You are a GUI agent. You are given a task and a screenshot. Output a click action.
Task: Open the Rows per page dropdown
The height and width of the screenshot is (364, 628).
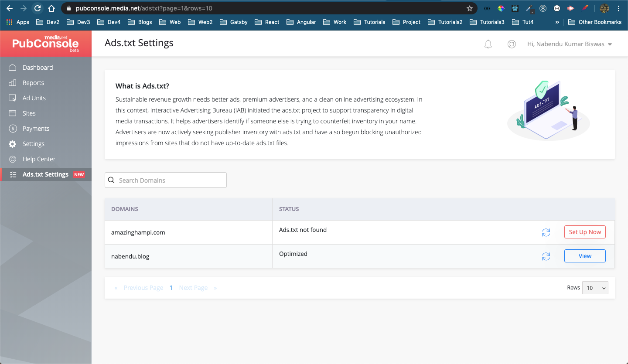[x=595, y=288]
